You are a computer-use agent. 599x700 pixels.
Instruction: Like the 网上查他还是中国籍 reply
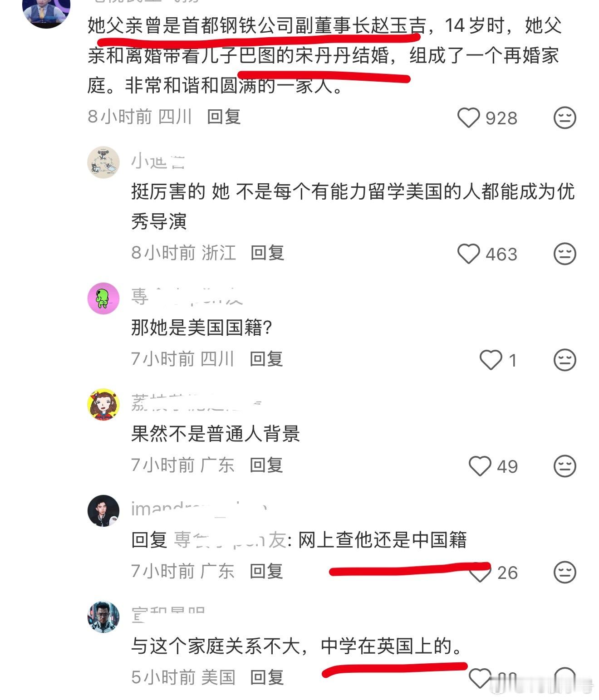tap(480, 573)
